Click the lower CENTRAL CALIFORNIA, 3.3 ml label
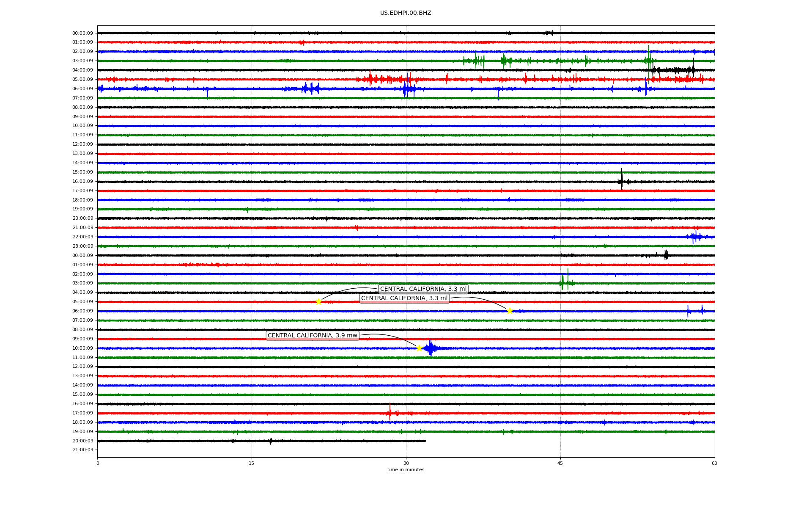Screen dimensions: 812x508 pos(404,298)
